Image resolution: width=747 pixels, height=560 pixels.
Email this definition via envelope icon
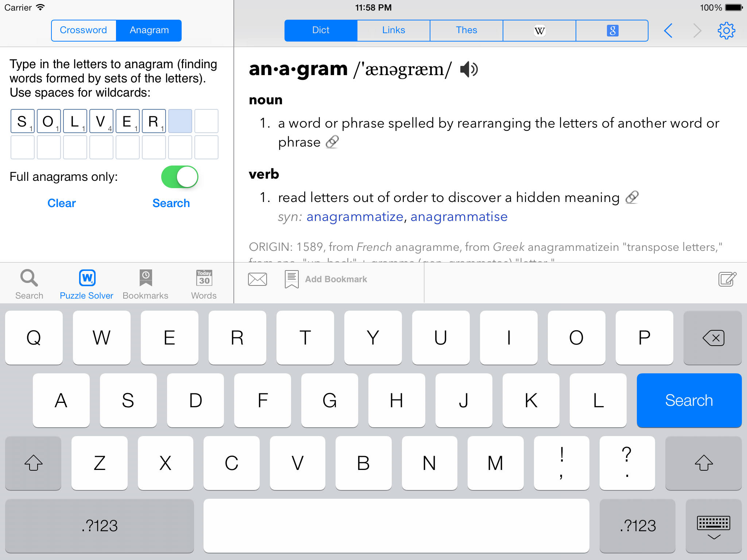258,279
